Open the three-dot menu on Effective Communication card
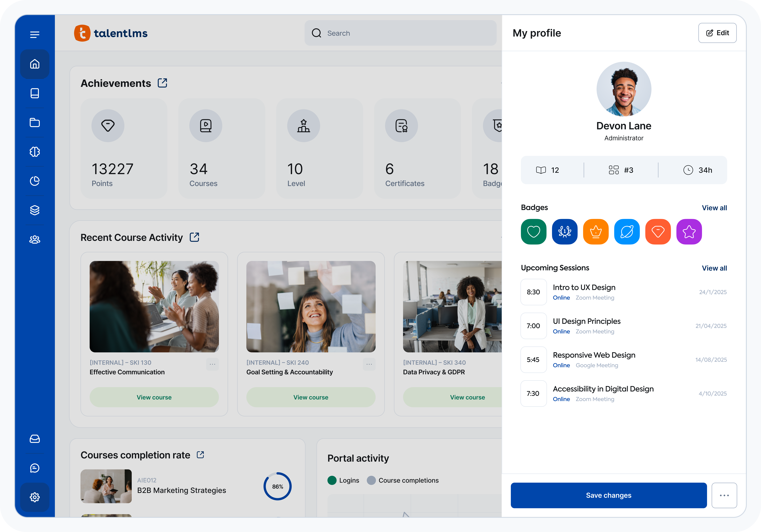 pos(213,364)
